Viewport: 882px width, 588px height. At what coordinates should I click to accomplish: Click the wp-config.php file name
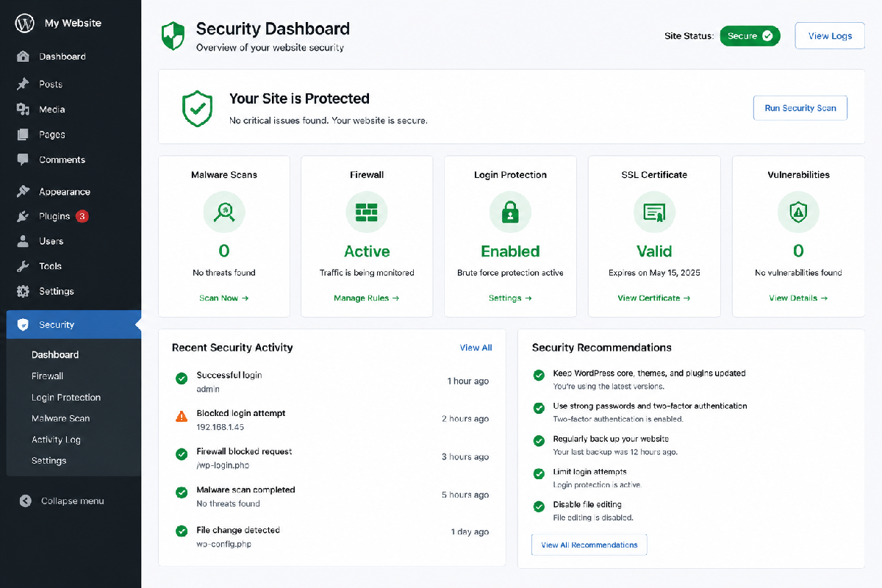[x=224, y=545]
